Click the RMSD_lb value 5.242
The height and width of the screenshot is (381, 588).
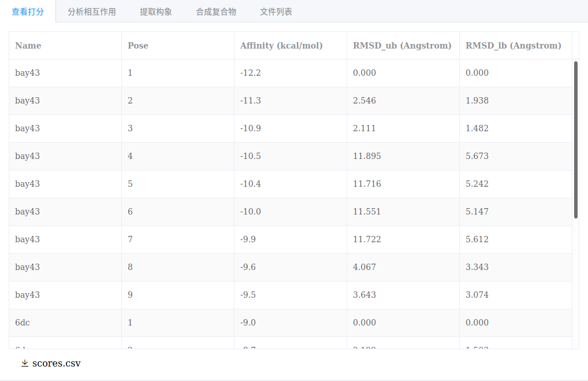click(x=477, y=184)
